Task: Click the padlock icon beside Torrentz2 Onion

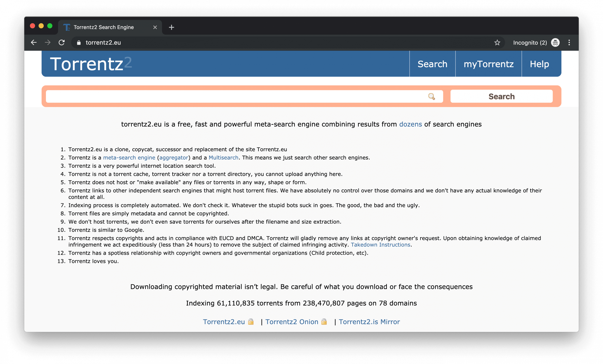Action: [x=324, y=321]
